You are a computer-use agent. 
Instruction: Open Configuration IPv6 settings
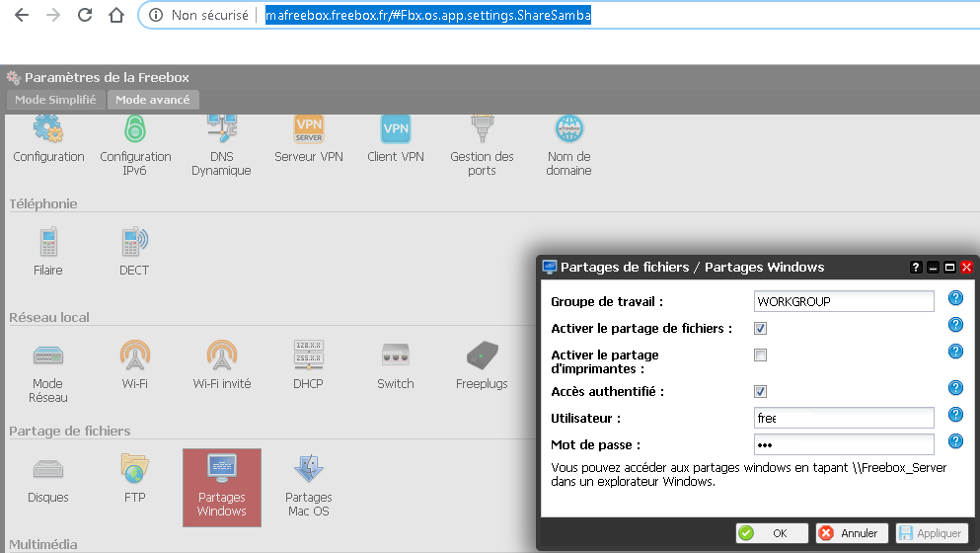(x=135, y=145)
